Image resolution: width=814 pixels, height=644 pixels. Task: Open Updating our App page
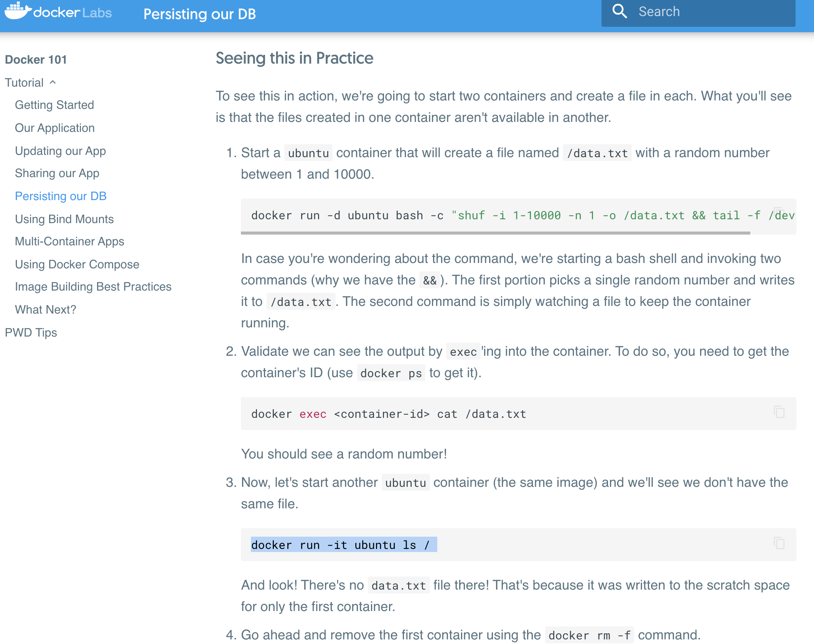[60, 151]
